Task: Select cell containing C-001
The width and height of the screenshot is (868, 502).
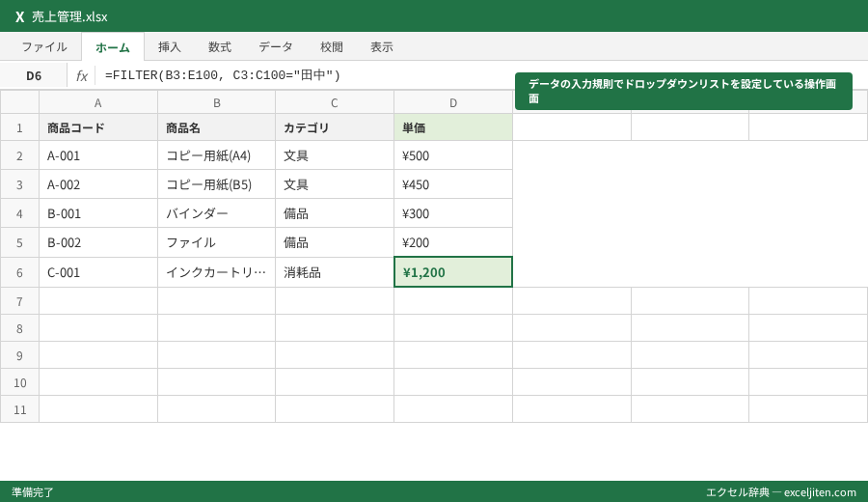Action: tap(98, 272)
